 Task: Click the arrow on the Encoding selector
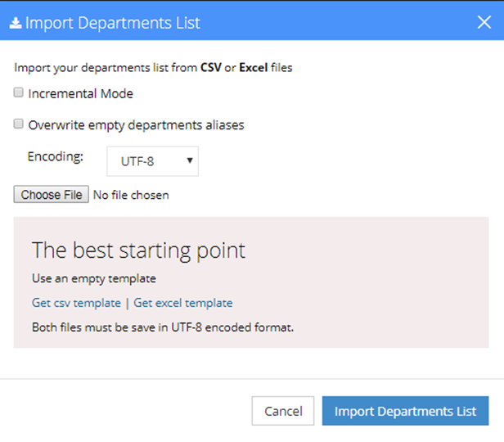click(x=190, y=161)
